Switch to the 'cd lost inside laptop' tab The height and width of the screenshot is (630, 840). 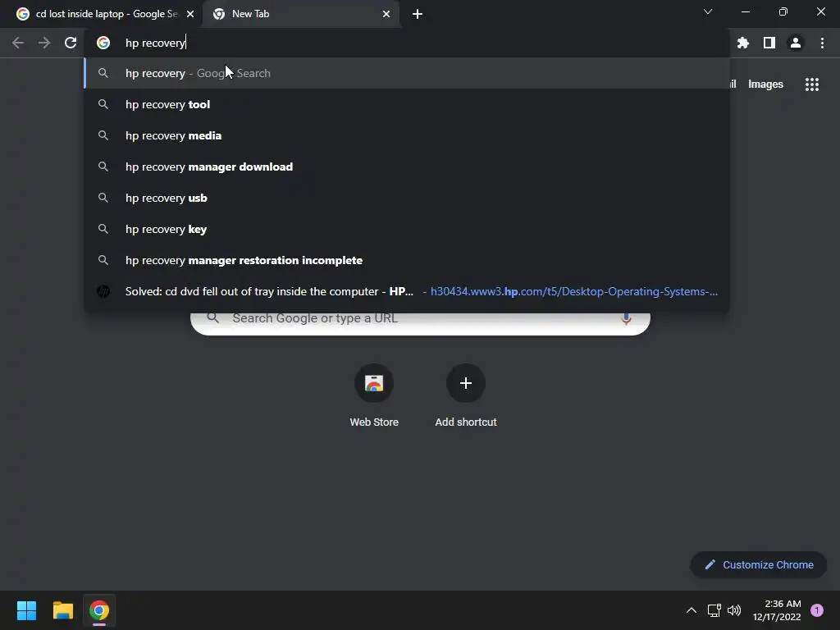101,14
